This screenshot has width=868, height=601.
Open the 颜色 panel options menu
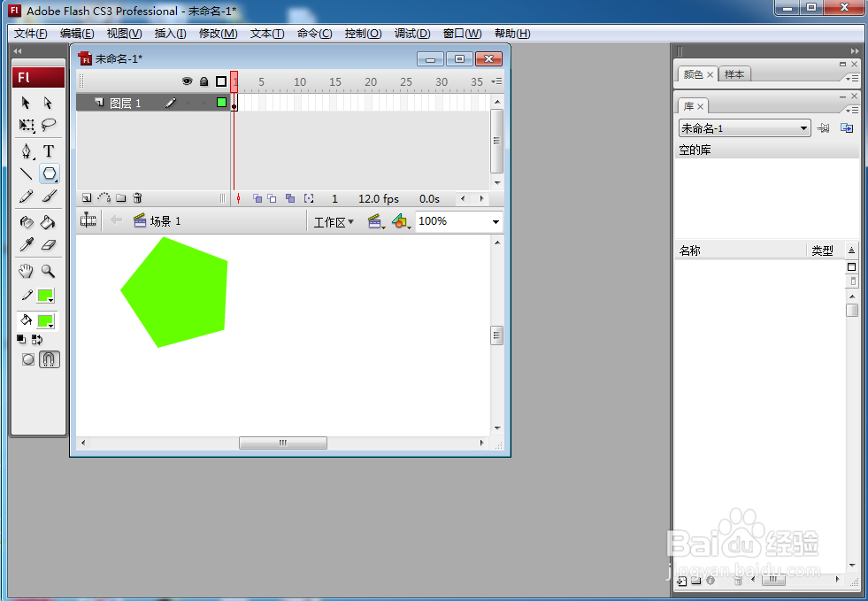click(851, 78)
